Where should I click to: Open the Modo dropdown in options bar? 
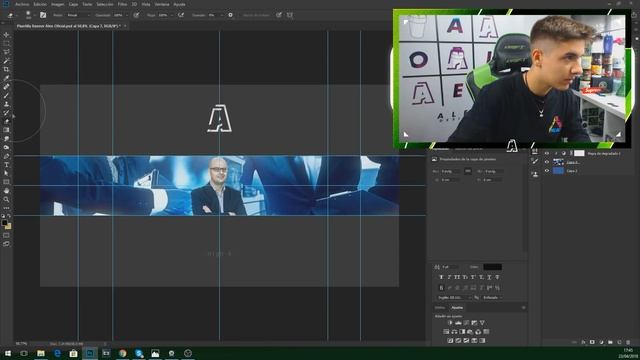click(x=78, y=15)
